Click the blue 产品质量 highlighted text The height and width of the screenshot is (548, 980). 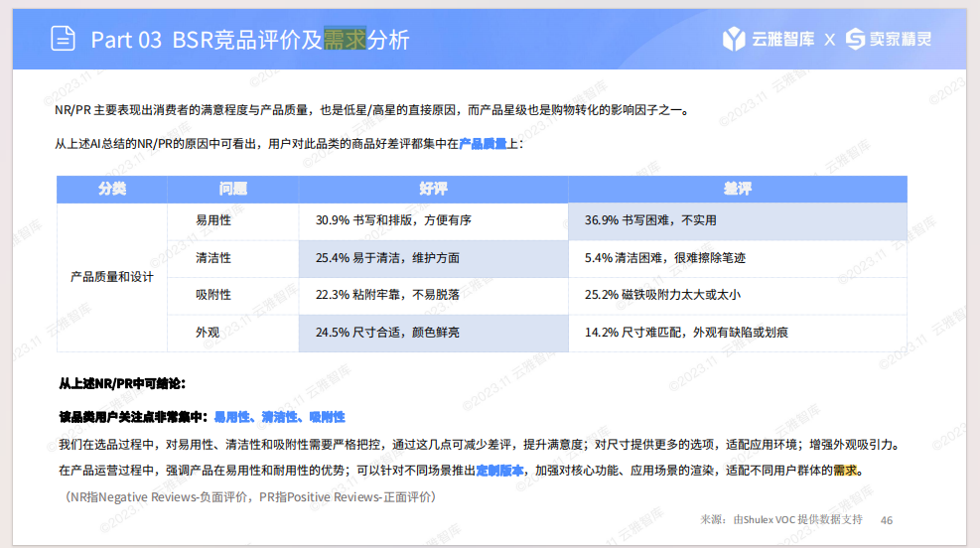click(483, 144)
